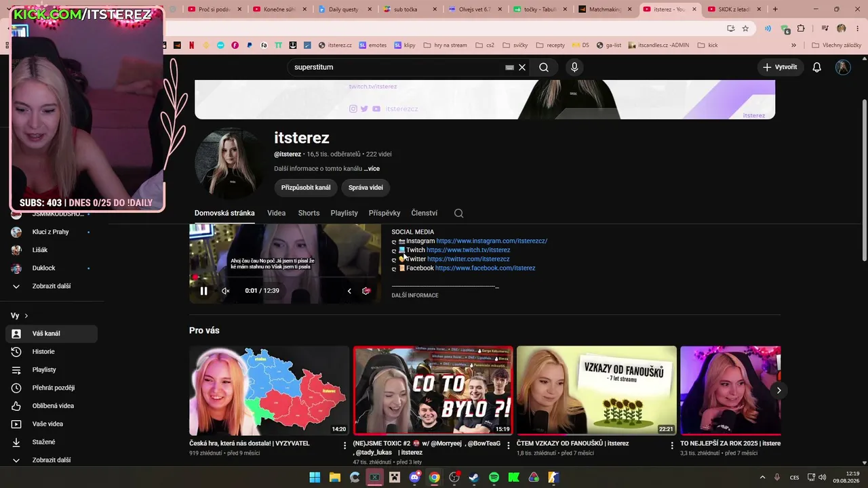Click DALŠÍ INFORMACE under the trailer description
Viewport: 868px width, 488px height.
(x=415, y=296)
